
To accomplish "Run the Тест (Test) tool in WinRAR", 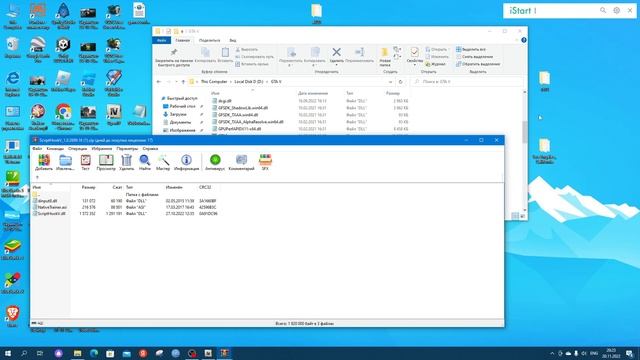I will click(x=85, y=162).
